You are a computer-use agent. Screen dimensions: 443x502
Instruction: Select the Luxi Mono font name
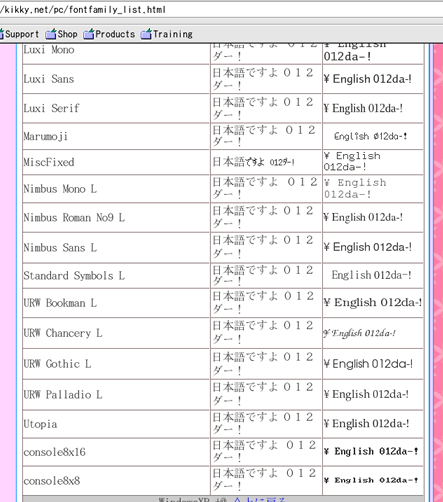tap(49, 50)
